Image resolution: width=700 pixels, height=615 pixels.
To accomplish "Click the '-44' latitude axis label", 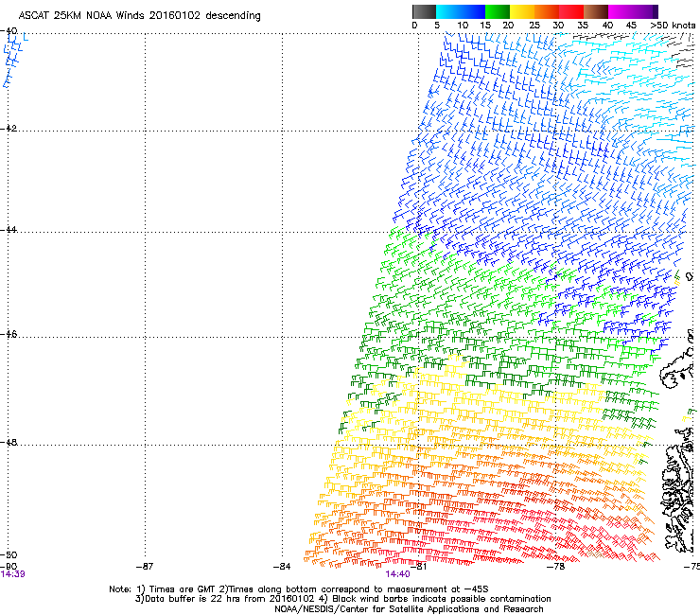I will 9,230.
